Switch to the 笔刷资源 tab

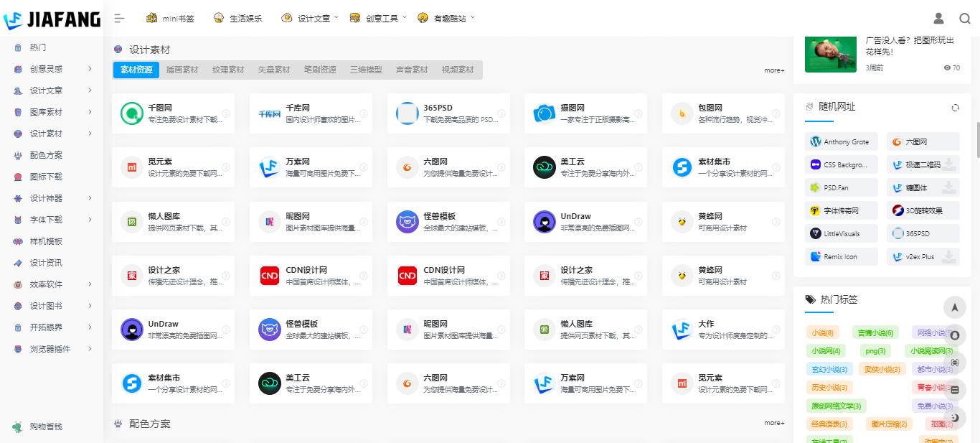pyautogui.click(x=320, y=70)
